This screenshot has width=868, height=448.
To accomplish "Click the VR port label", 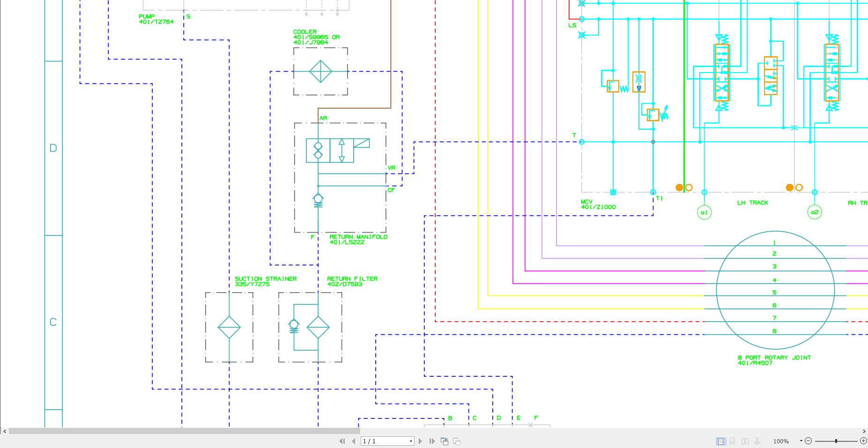I will pyautogui.click(x=392, y=168).
